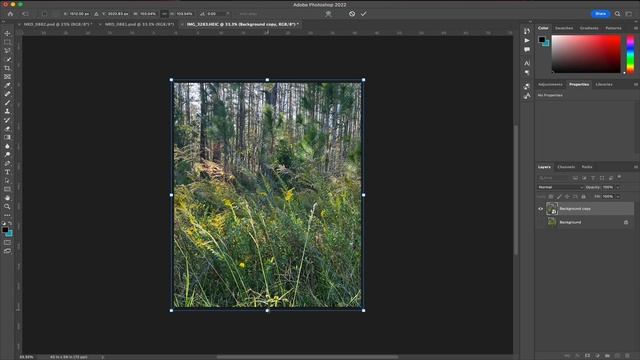Image resolution: width=640 pixels, height=360 pixels.
Task: Open the layer Fill dropdown arrow
Action: point(618,197)
